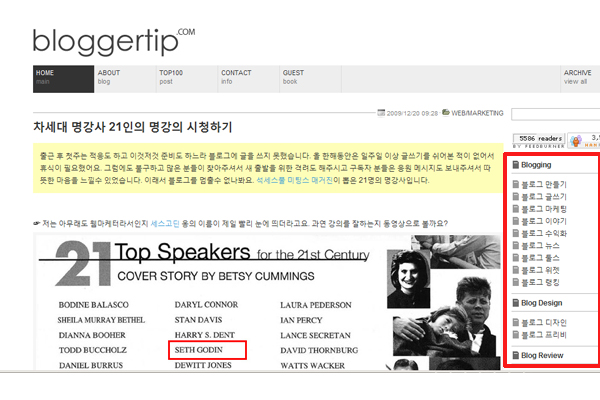Image resolution: width=600 pixels, height=400 pixels.
Task: Click the document icon beside Blog Design
Action: click(516, 303)
